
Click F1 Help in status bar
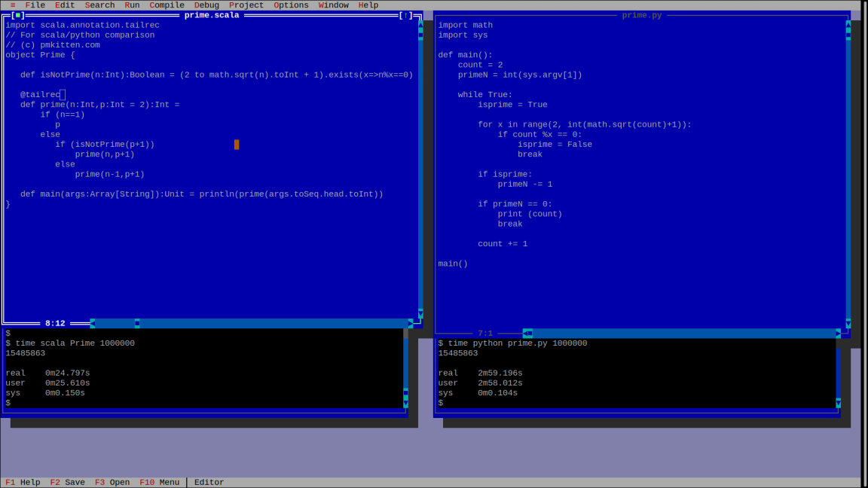(23, 483)
